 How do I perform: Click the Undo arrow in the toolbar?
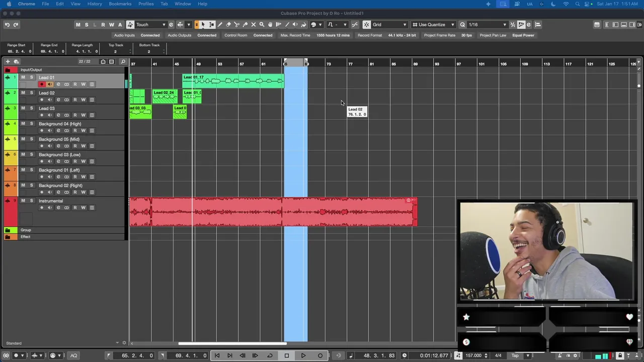(7, 25)
